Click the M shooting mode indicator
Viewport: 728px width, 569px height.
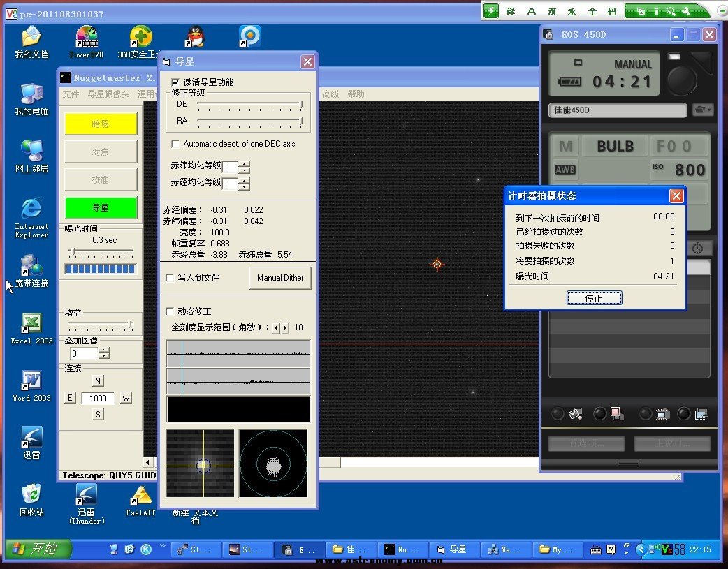(565, 146)
